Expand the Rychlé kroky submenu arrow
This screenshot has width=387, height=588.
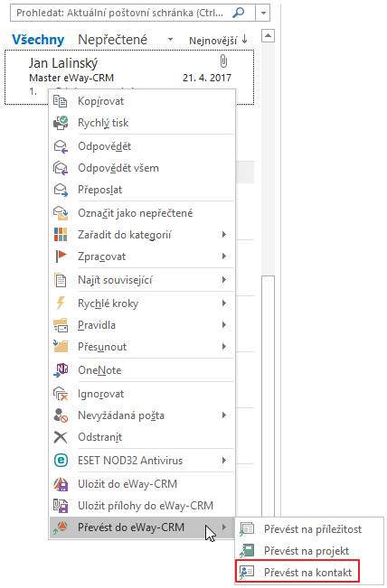224,303
